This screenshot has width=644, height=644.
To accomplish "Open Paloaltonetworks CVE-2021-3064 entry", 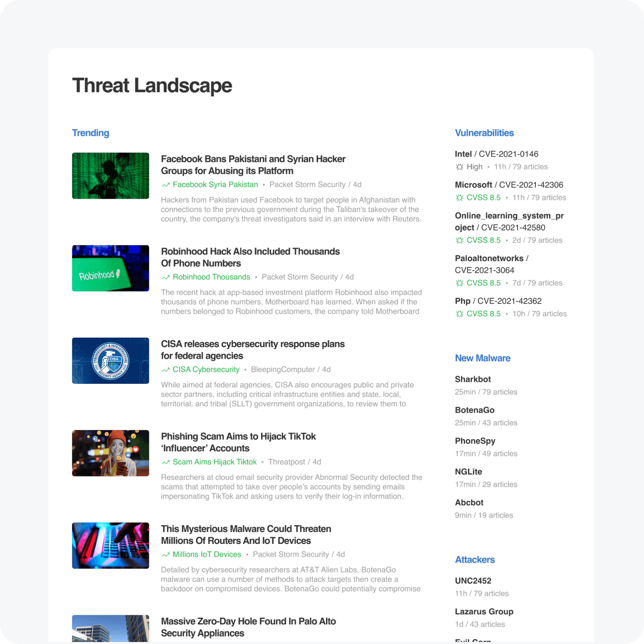I will [x=492, y=264].
